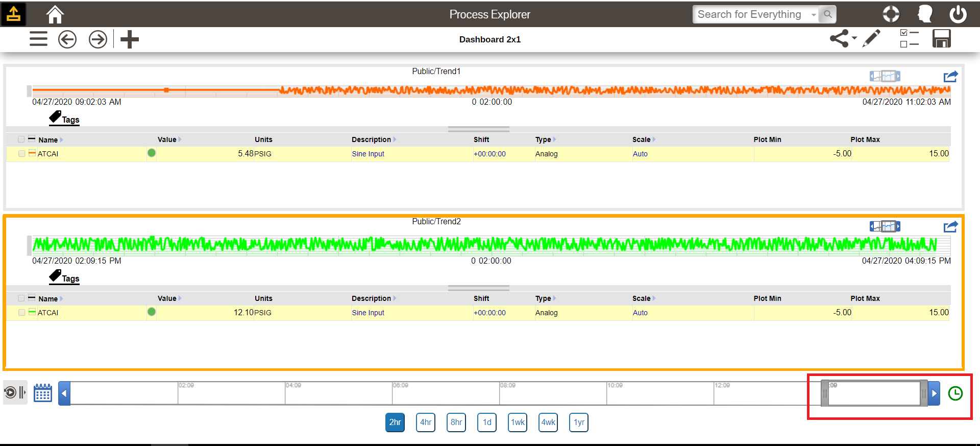Screen dimensions: 980x446
Task: Open the calendar date picker
Action: click(43, 393)
